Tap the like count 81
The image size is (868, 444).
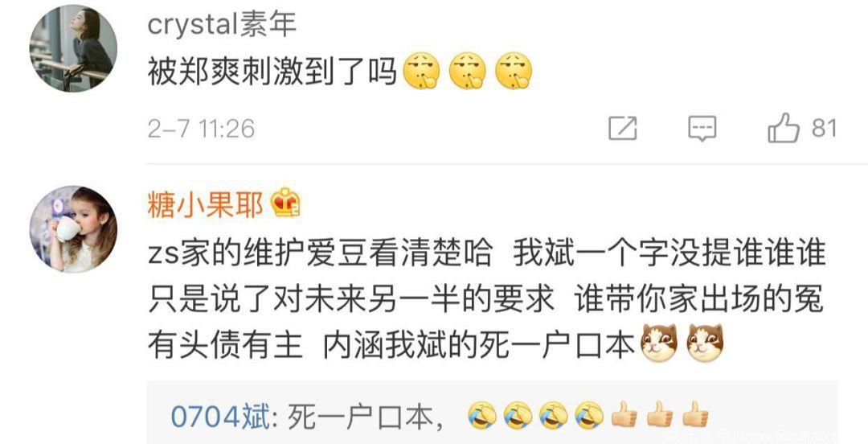pyautogui.click(x=825, y=128)
